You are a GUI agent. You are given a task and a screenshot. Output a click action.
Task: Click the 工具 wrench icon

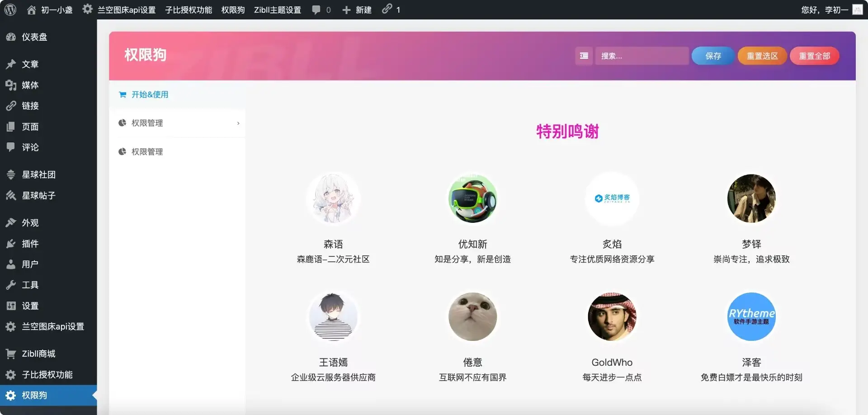pos(10,285)
